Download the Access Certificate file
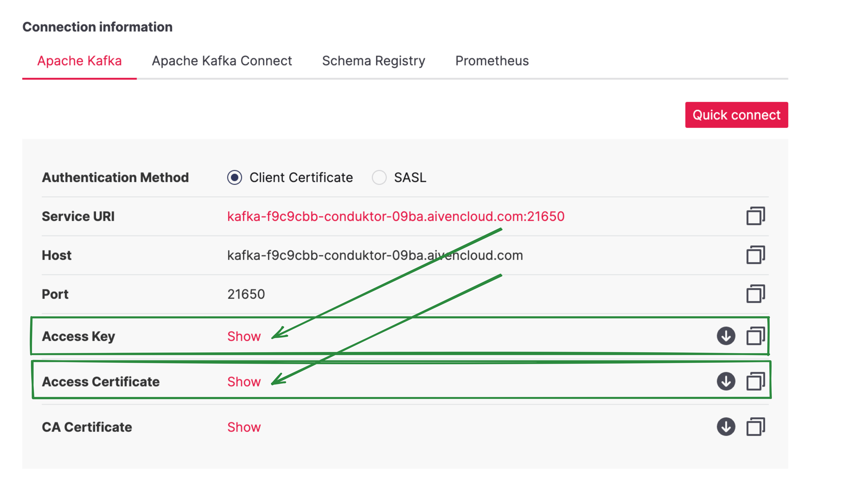Viewport: 843px width, 504px height. tap(726, 381)
